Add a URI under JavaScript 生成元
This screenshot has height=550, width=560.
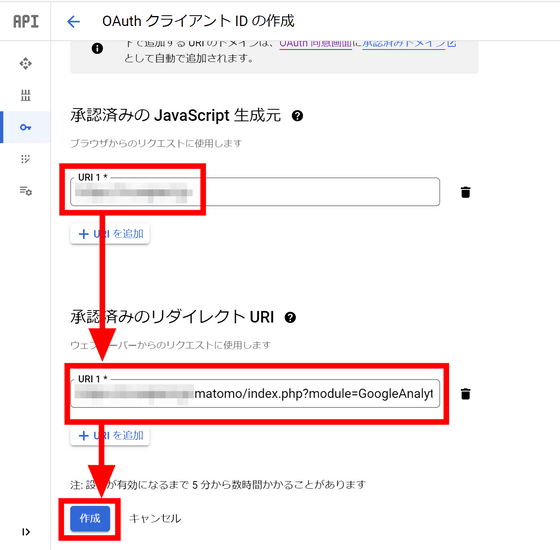110,234
